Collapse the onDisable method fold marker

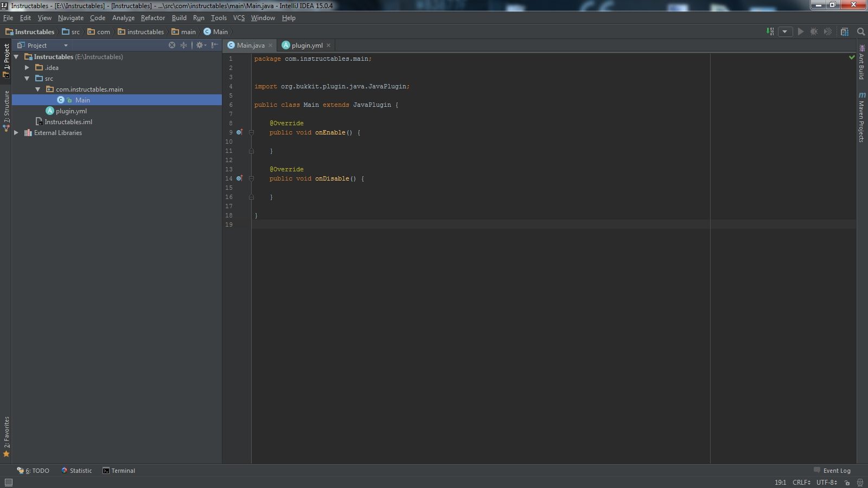pos(251,178)
